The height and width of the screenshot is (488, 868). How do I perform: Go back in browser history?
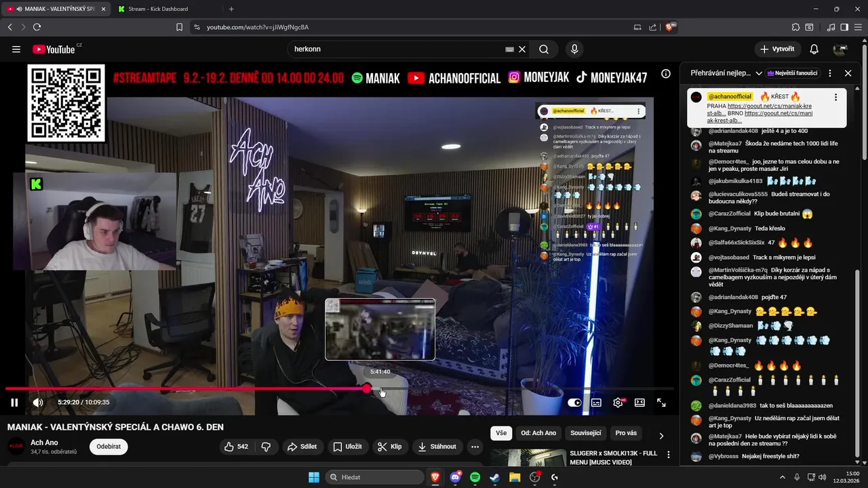point(9,27)
